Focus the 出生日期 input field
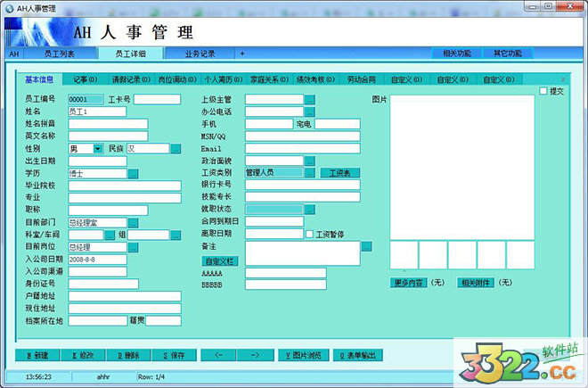The height and width of the screenshot is (388, 588). click(x=97, y=161)
